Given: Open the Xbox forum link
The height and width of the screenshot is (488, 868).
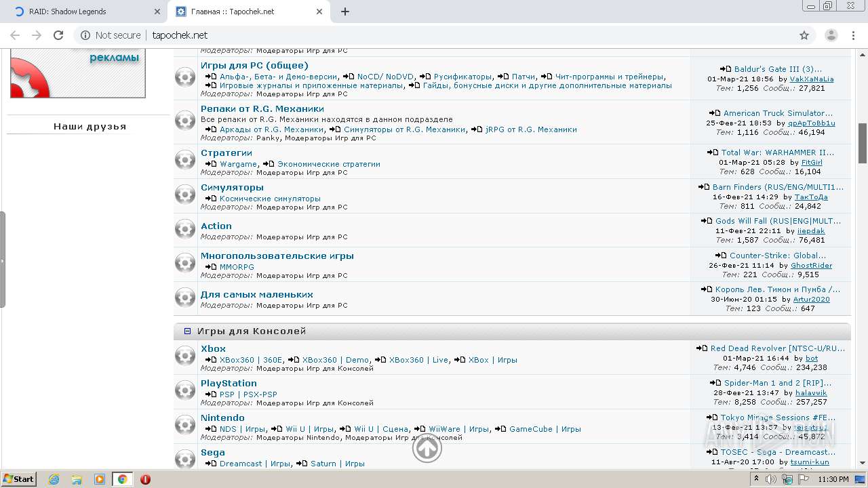Looking at the screenshot, I should [x=213, y=349].
